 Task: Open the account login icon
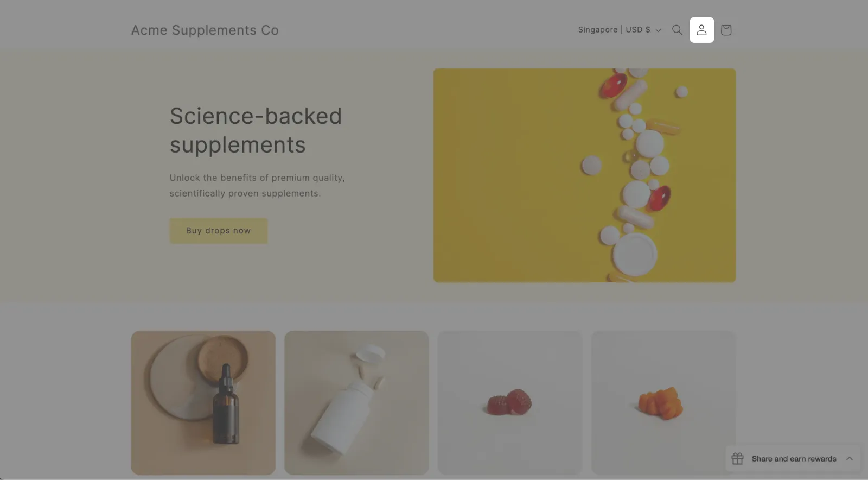[701, 30]
